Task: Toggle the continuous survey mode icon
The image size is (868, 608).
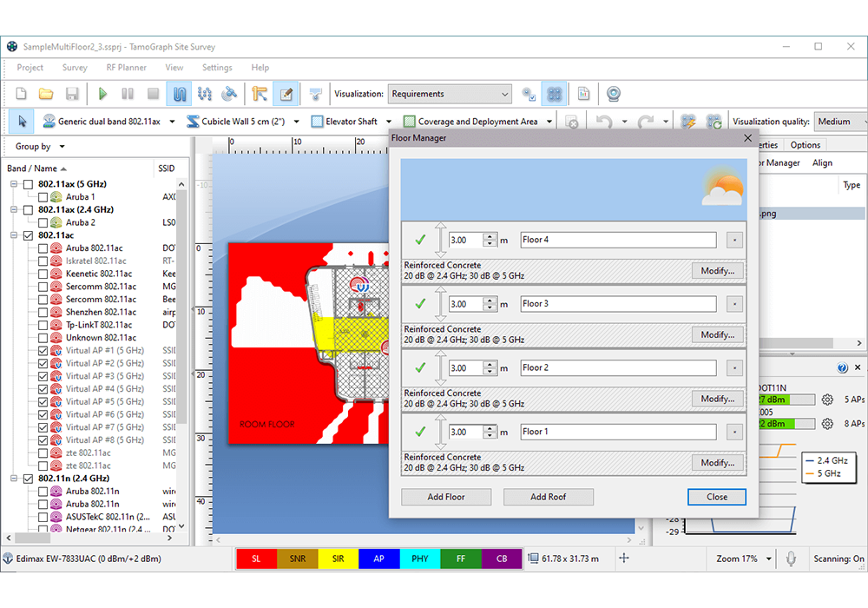Action: 180,94
